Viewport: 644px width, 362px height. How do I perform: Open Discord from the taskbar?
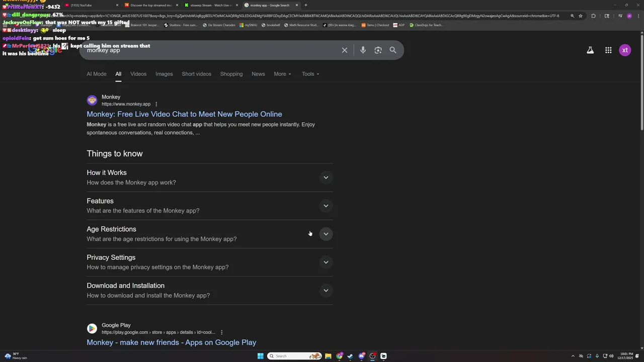point(361,356)
